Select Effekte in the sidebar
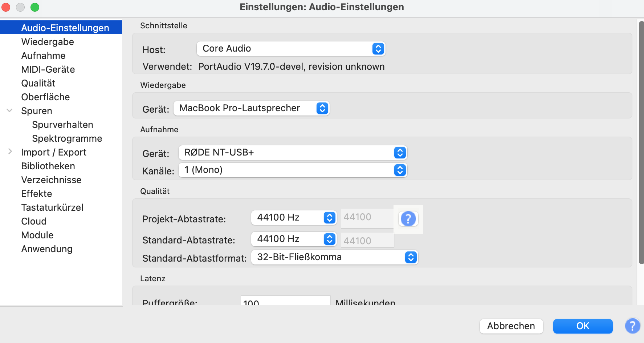 (x=37, y=194)
